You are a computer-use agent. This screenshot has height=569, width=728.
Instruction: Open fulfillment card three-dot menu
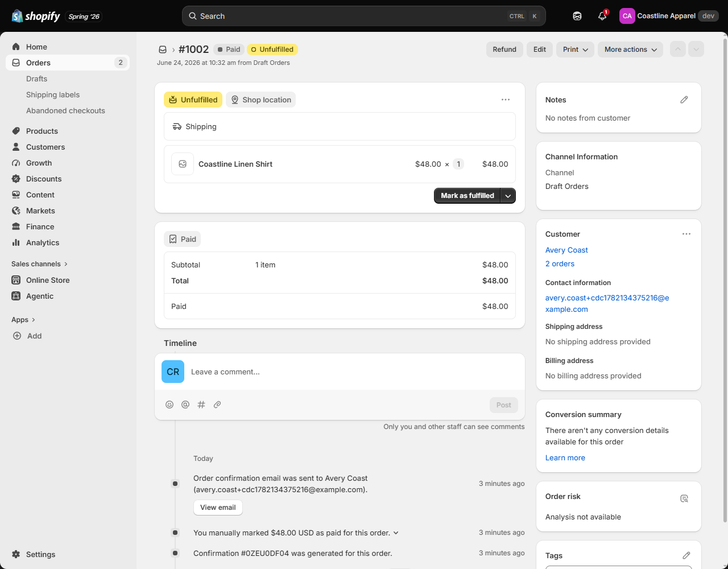click(x=506, y=100)
